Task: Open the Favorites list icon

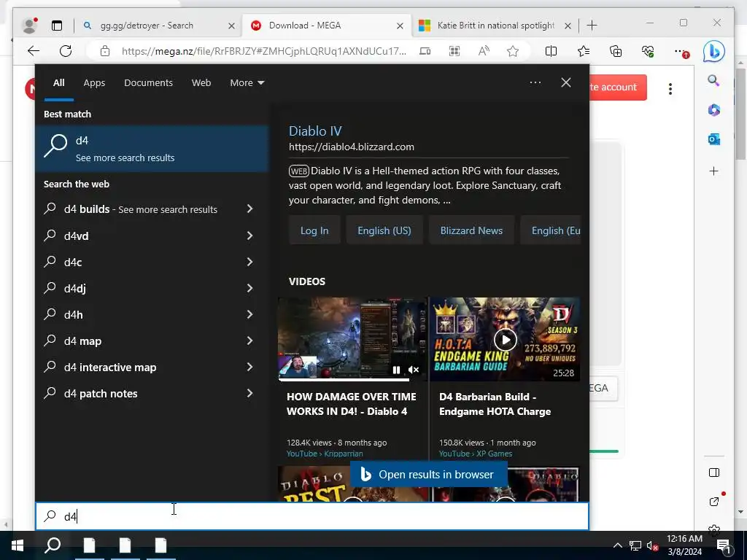Action: (x=583, y=51)
